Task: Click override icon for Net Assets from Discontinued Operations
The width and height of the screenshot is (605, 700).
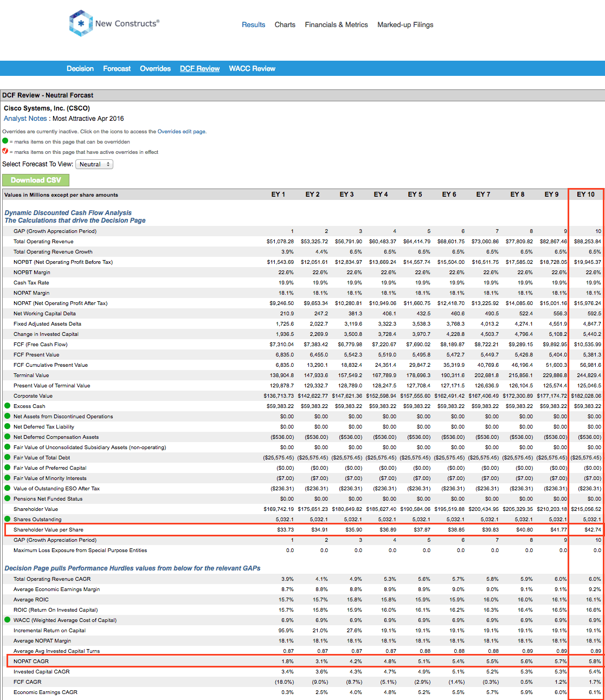Action: 7,416
